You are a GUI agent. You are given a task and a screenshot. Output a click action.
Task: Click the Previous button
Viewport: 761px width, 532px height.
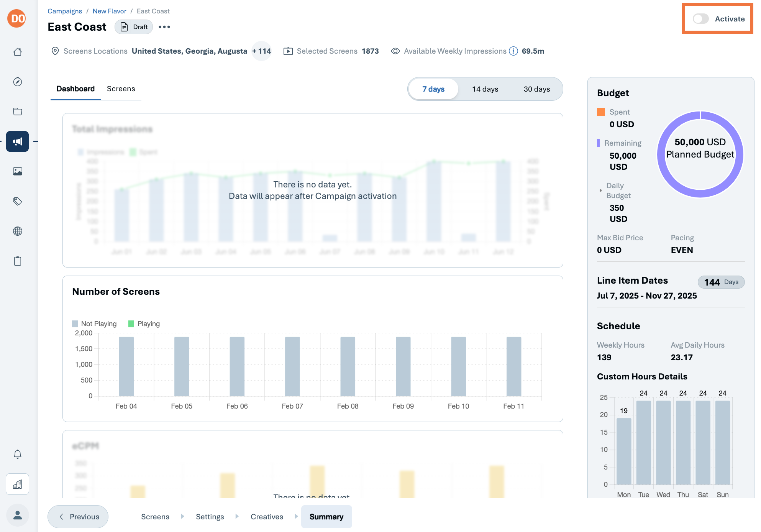(78, 517)
